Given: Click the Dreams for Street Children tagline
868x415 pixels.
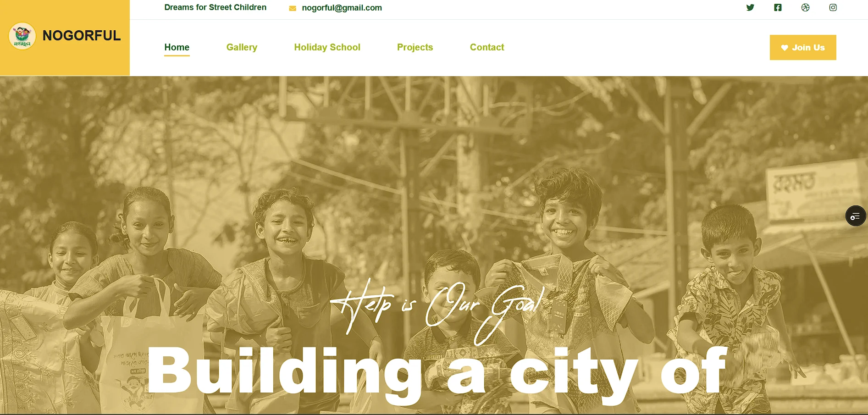Looking at the screenshot, I should click(x=216, y=7).
